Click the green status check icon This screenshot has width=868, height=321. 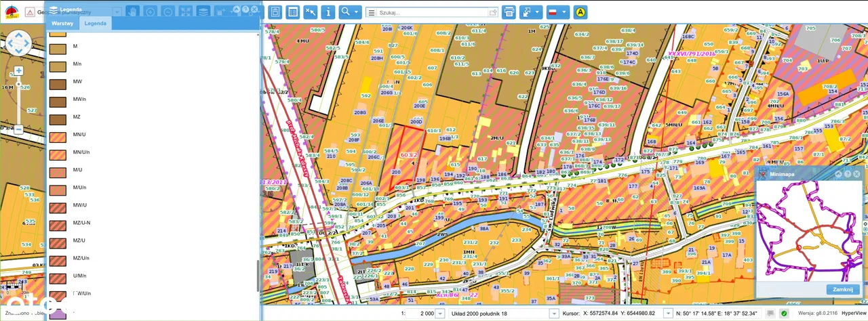coord(783,314)
